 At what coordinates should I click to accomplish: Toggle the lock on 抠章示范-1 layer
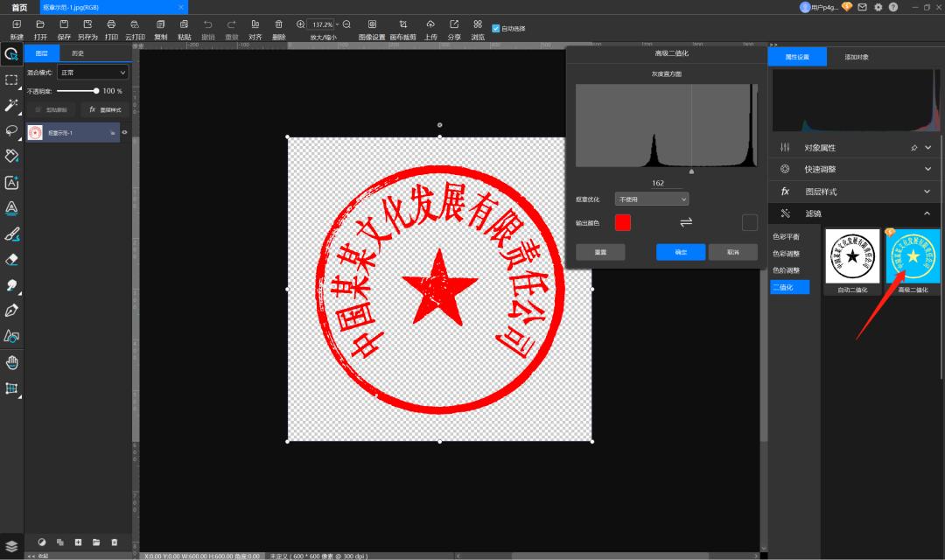[113, 133]
